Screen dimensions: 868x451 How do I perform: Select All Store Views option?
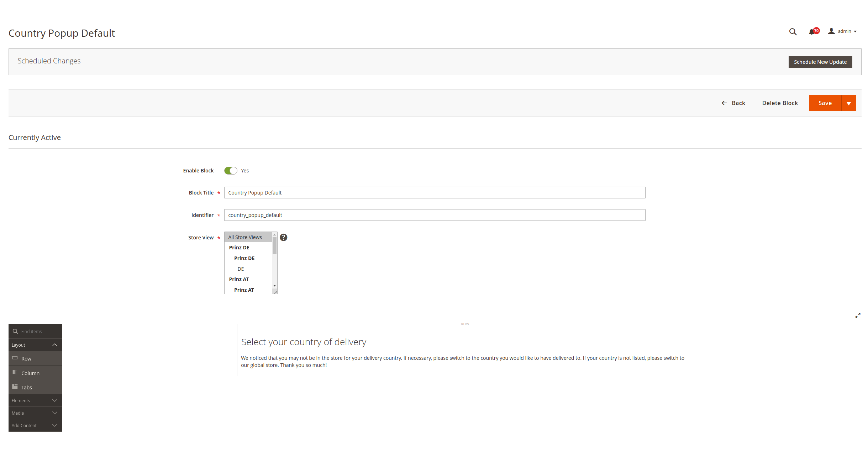(245, 237)
